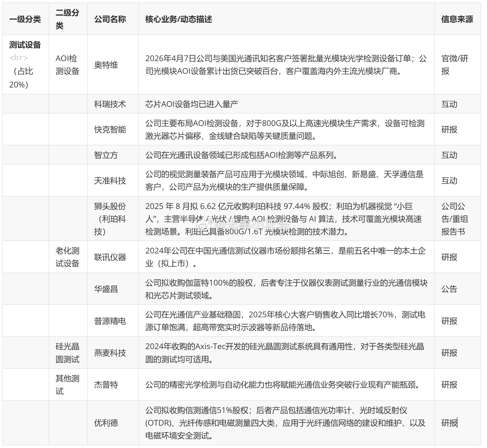
Task: Click the 信息来源 column header
Action: pos(457,19)
